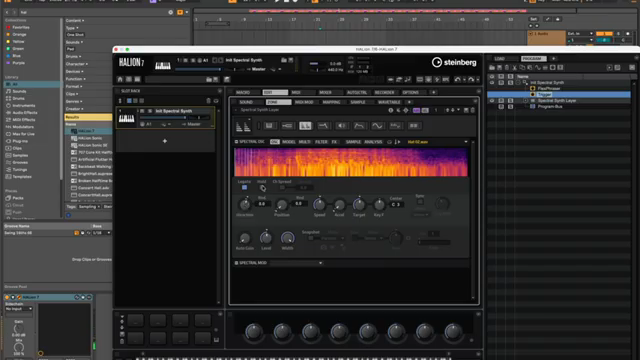
Task: Expand the Content filter in Ableton browser
Action: (75, 20)
